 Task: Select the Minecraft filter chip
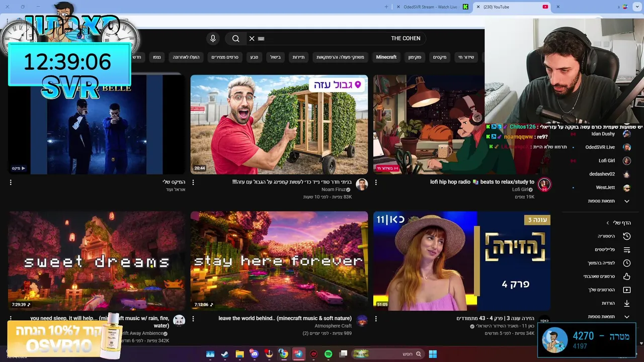tap(386, 57)
